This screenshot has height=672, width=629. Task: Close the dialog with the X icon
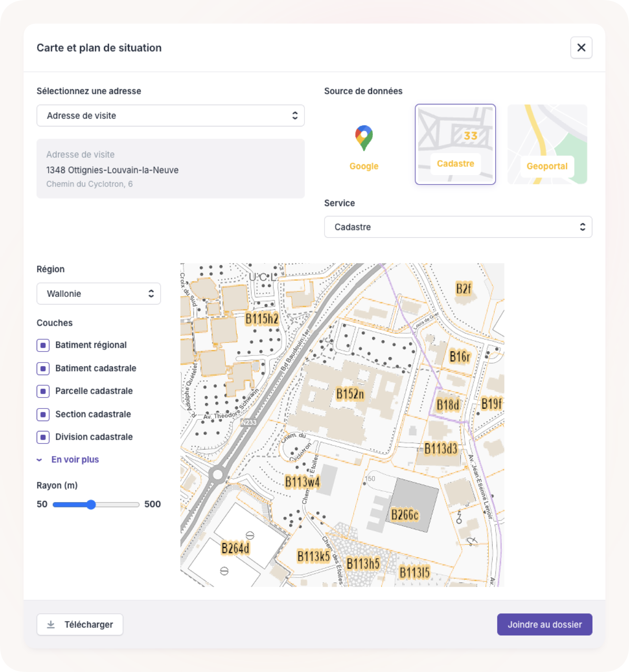[581, 48]
